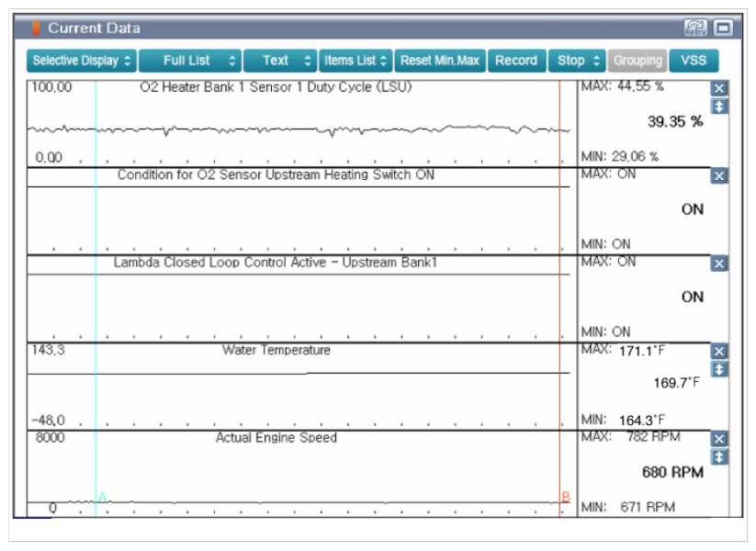756x551 pixels.
Task: Open the Text view dropdown
Action: [280, 61]
